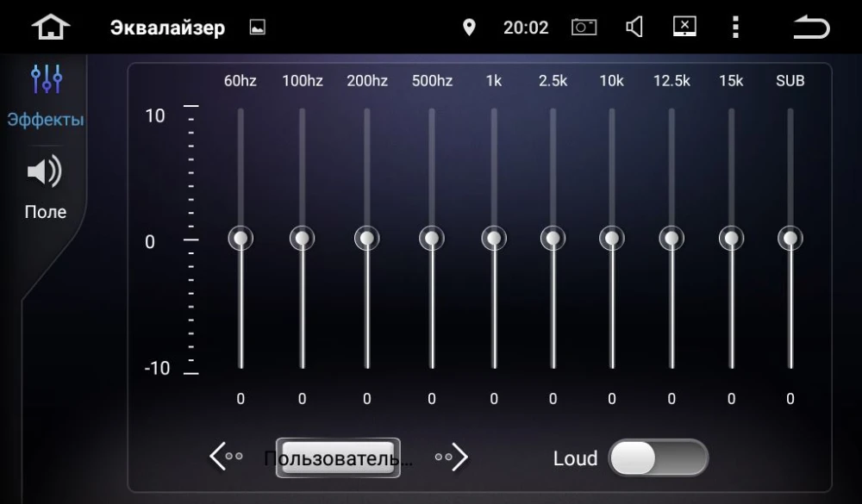Click the clock showing 20:02
Screen dimensions: 862x504
pos(526,28)
